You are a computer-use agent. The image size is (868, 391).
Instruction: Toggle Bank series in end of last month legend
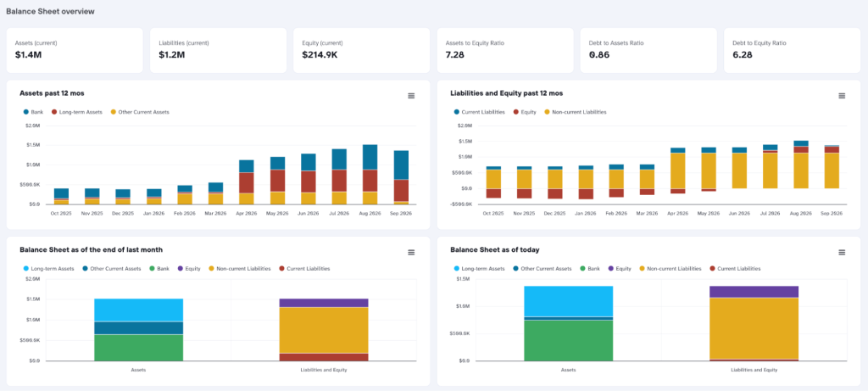coord(160,269)
